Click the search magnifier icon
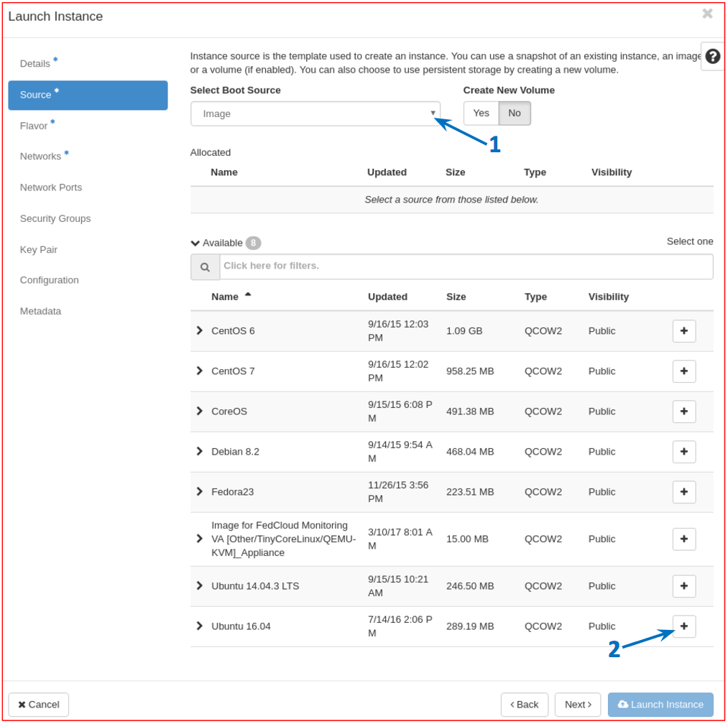The image size is (728, 724). click(x=205, y=267)
